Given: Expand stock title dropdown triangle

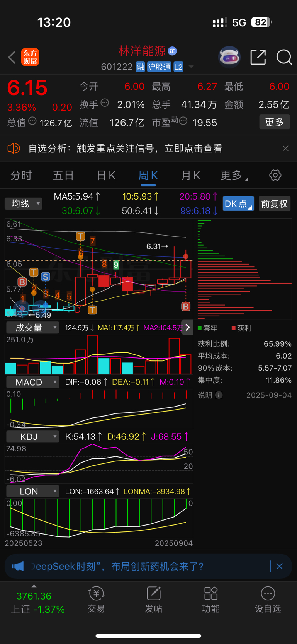Looking at the screenshot, I should 191,67.
